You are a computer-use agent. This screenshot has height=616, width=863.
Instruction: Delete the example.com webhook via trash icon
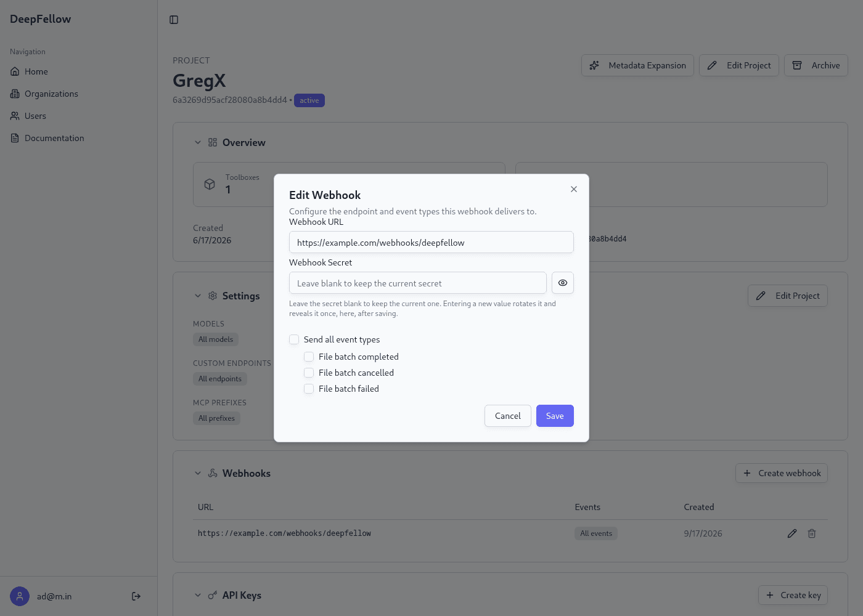tap(812, 533)
